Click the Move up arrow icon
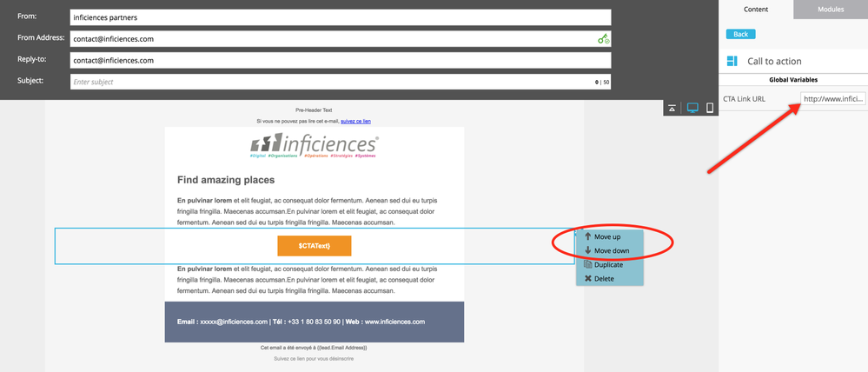Image resolution: width=868 pixels, height=372 pixels. [x=588, y=236]
